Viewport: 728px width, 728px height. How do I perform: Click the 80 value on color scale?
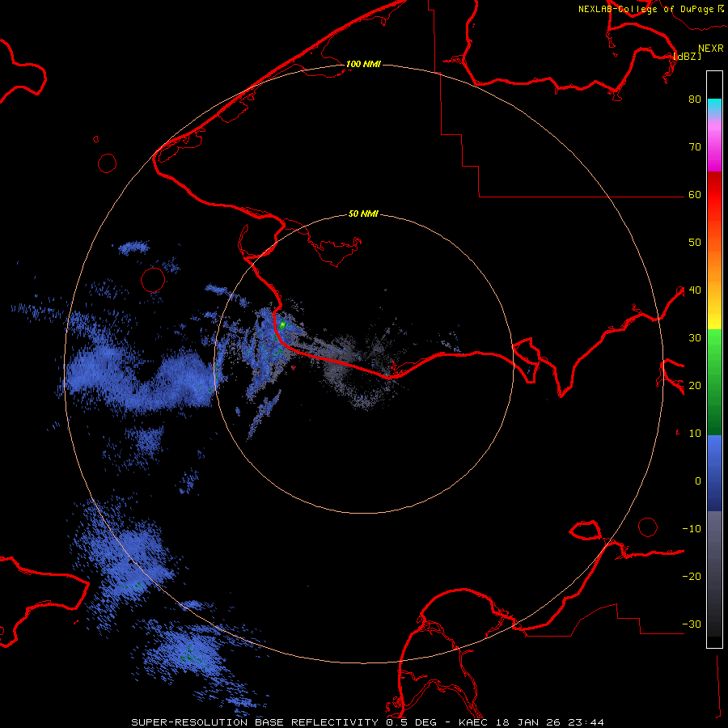(695, 99)
